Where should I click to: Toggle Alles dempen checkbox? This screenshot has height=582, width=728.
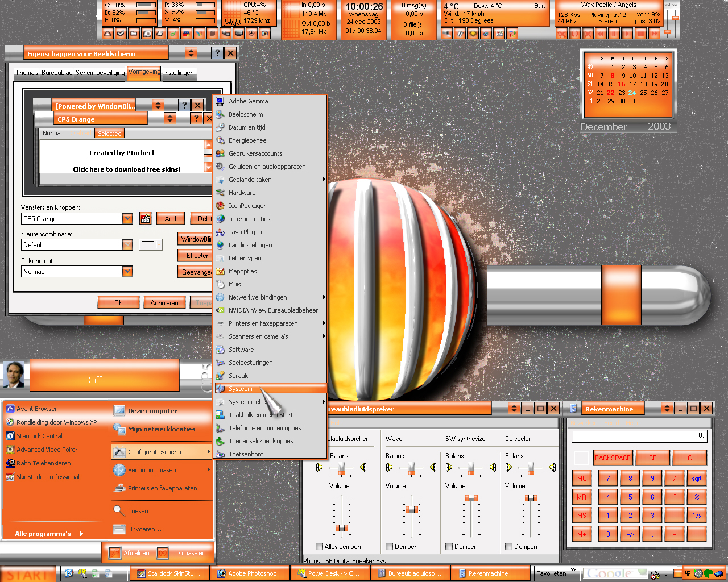[319, 547]
